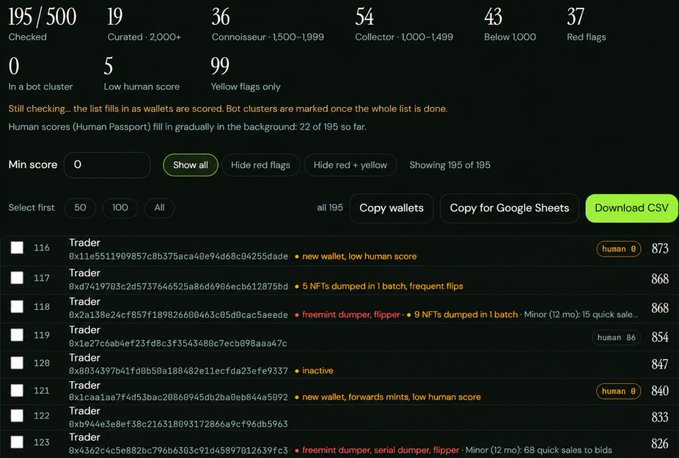Click the score 854 on row 119
The image size is (679, 458).
[660, 337]
